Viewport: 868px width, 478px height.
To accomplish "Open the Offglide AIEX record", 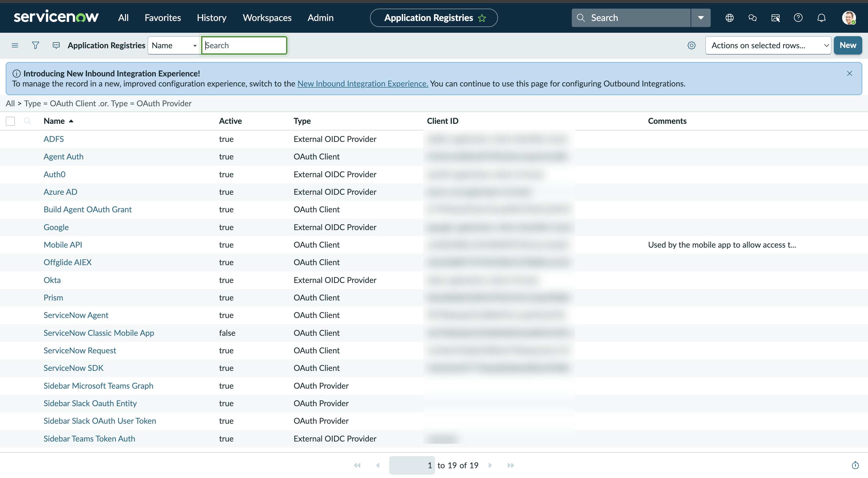I will tap(67, 262).
